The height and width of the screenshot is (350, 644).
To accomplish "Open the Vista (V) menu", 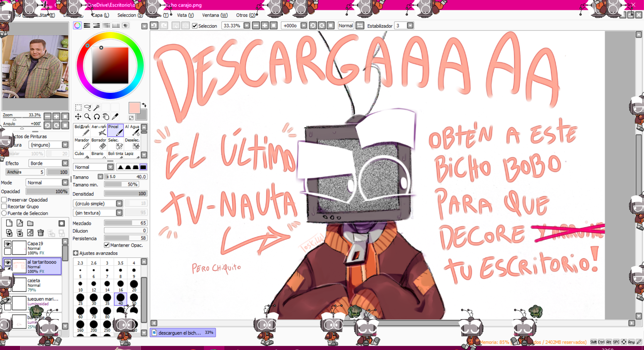I will (x=185, y=15).
